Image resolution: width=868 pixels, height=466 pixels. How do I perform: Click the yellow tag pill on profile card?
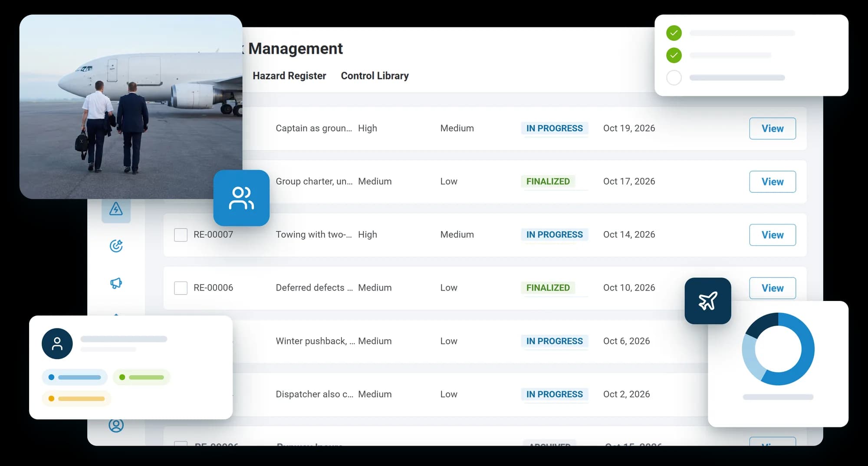pos(76,399)
